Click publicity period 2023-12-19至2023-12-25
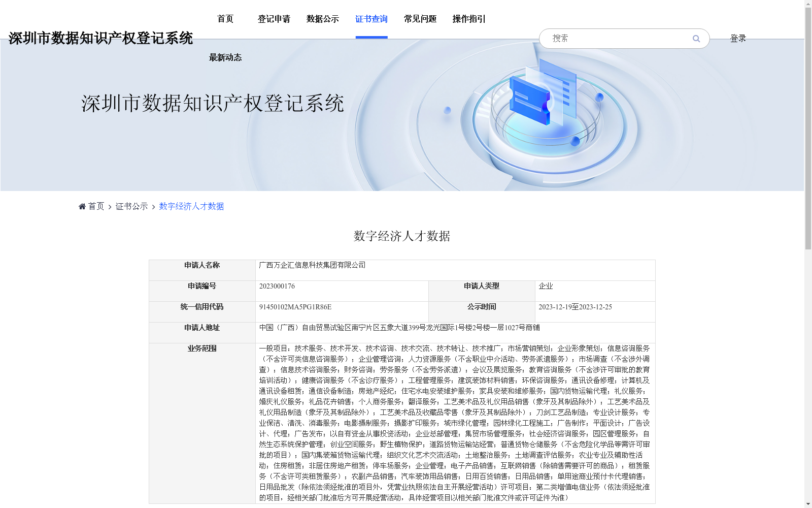This screenshot has width=812, height=508. pos(575,307)
